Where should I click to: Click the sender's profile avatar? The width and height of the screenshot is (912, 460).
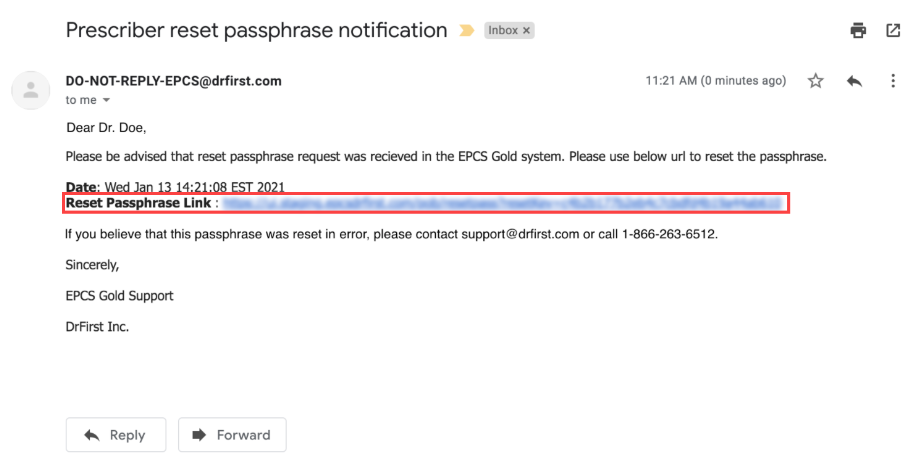click(x=30, y=90)
